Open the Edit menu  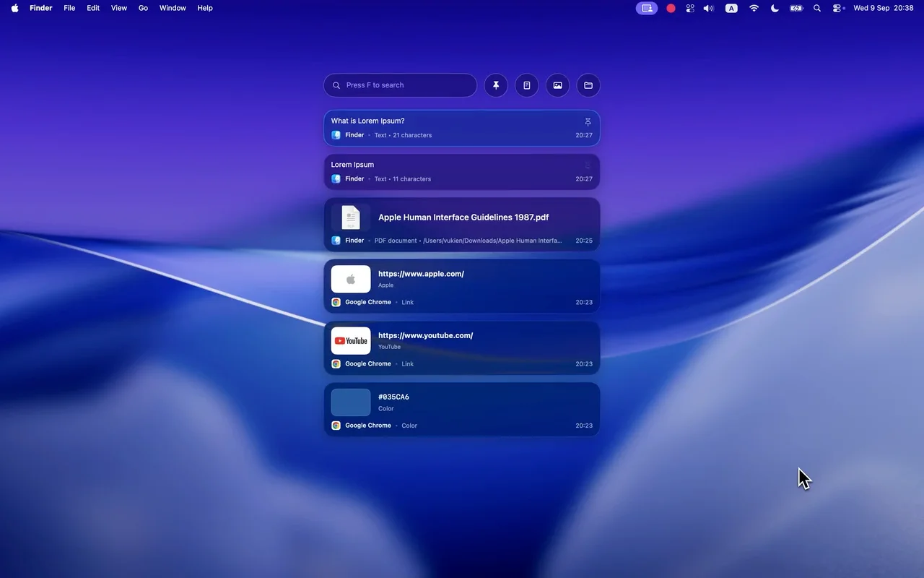tap(93, 8)
